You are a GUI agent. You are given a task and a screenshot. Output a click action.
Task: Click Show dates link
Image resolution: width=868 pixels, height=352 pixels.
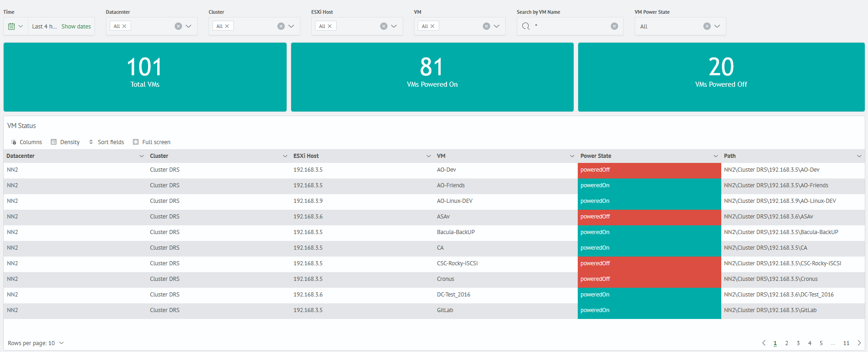[76, 27]
